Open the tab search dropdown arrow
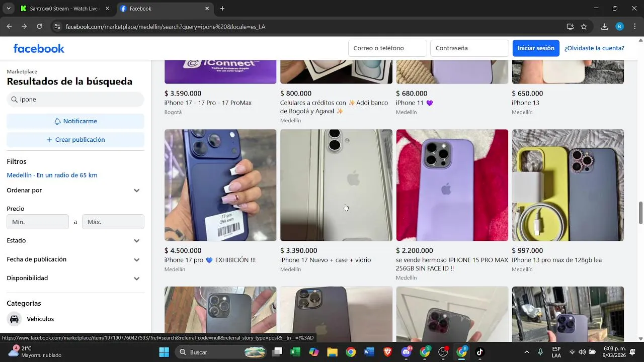 (9, 9)
